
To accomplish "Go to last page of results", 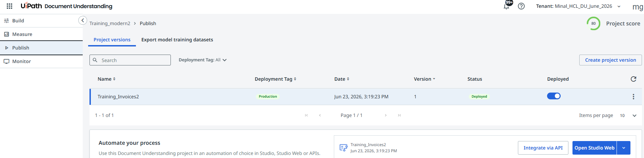I will tap(399, 115).
